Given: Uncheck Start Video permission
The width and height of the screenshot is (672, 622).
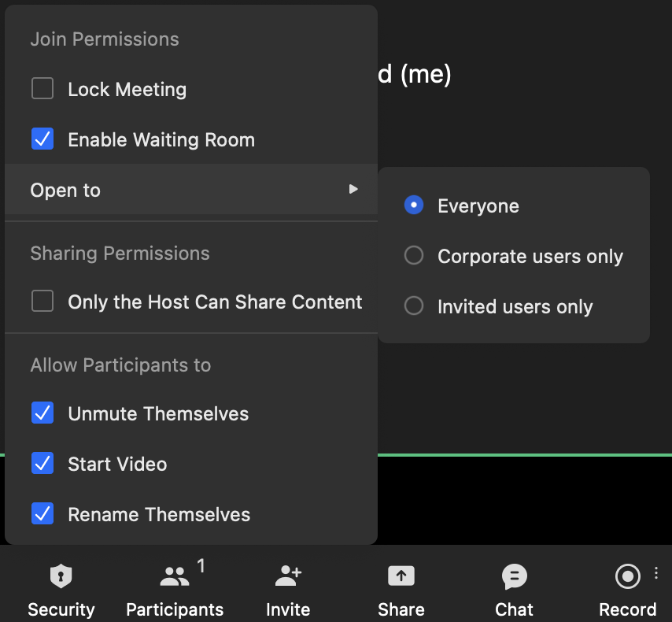Looking at the screenshot, I should [42, 464].
